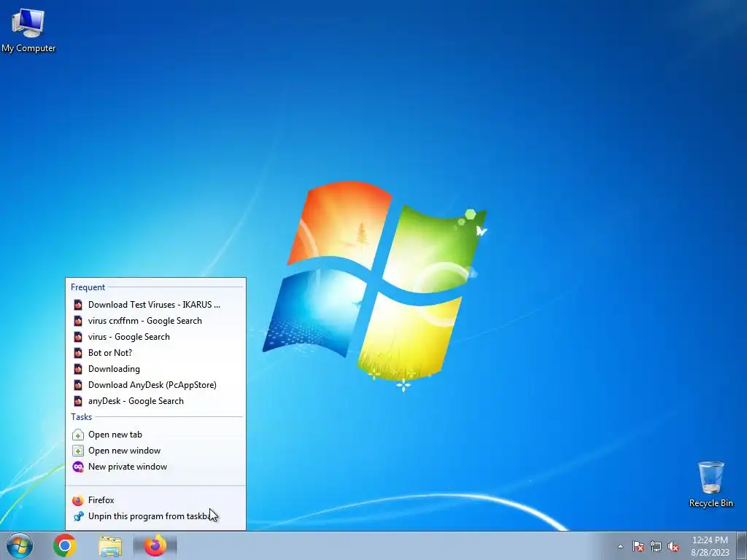Select 'anyDesk - Google Search' entry
Image resolution: width=747 pixels, height=560 pixels.
pyautogui.click(x=156, y=401)
